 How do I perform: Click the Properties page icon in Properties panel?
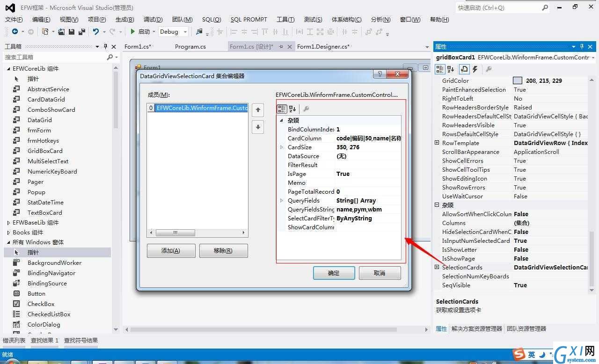464,69
